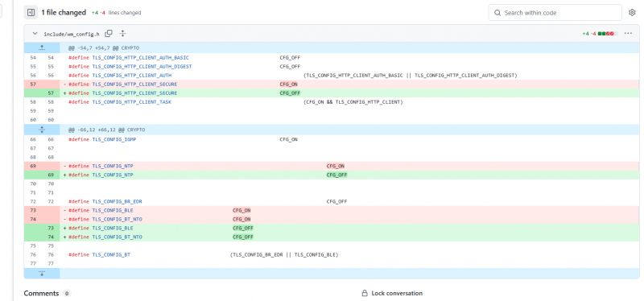Expand all lines in wm_config.h

(x=123, y=34)
